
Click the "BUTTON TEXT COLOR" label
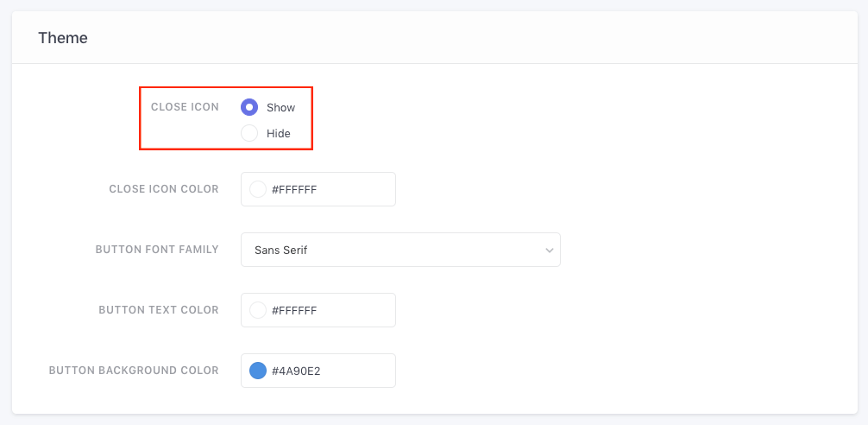(x=159, y=310)
